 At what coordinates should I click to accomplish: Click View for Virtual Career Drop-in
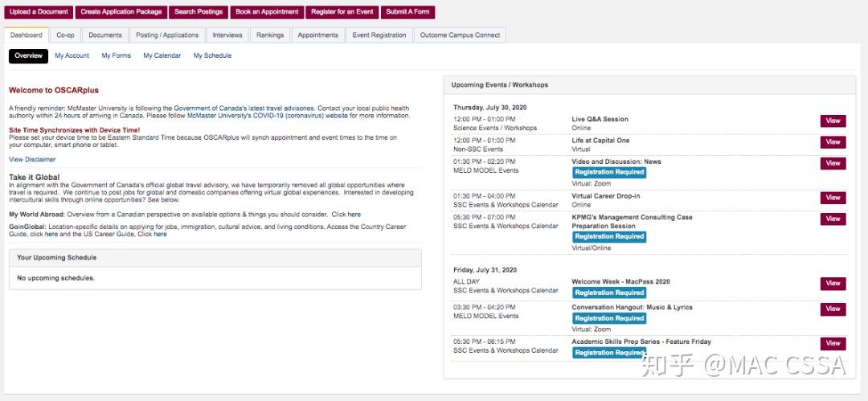833,198
